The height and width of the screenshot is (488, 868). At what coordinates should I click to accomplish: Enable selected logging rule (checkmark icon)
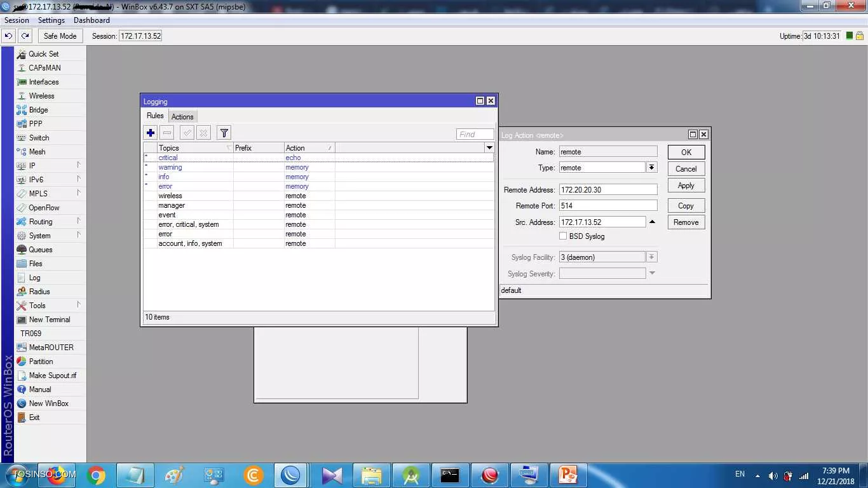click(x=187, y=133)
